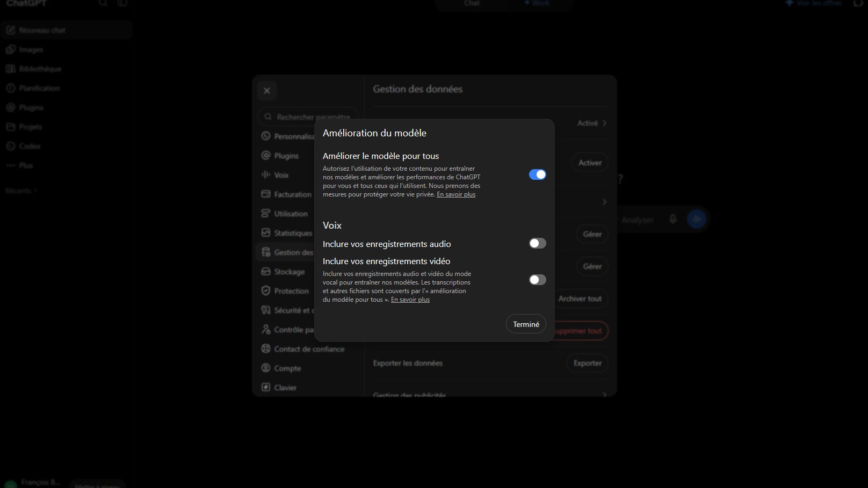Open 'En savoir plus' link under voice recordings
The height and width of the screenshot is (488, 868).
(410, 300)
